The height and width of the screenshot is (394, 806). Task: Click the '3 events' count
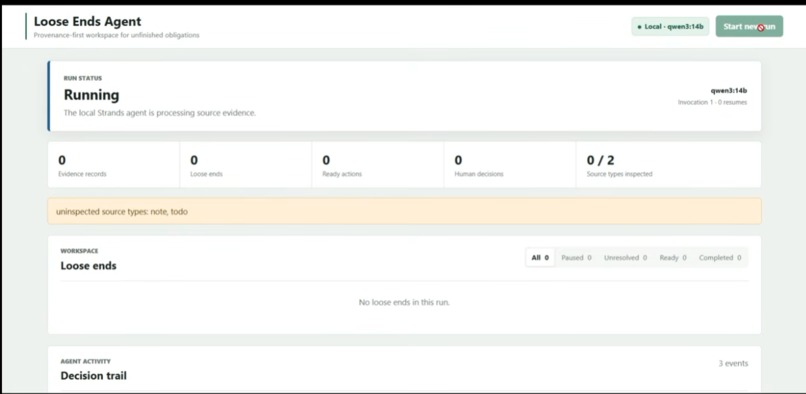coord(733,364)
